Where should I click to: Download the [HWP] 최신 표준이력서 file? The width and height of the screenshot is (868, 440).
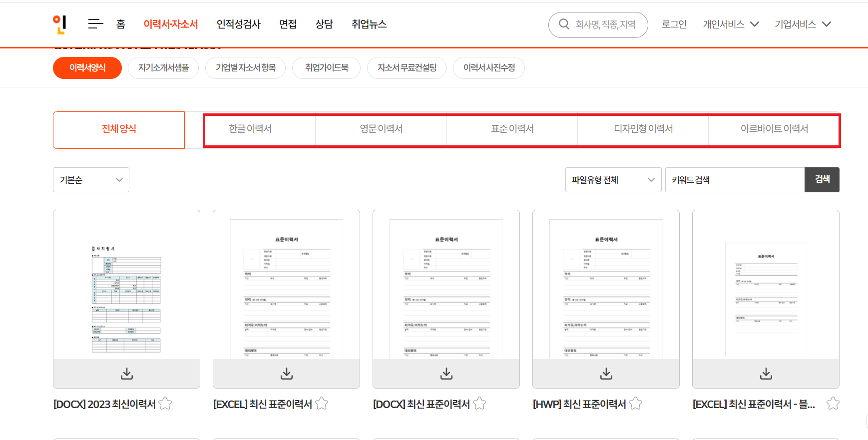606,374
